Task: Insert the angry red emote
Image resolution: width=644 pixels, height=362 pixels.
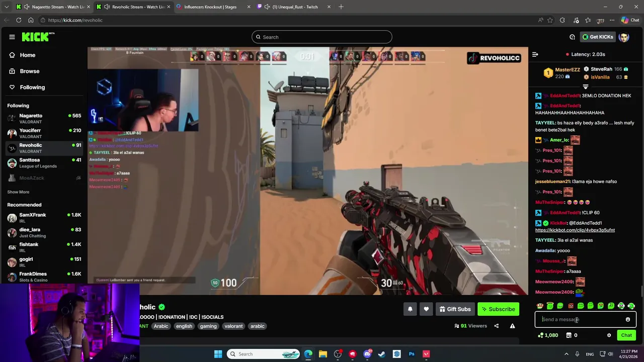Action: 571,306
